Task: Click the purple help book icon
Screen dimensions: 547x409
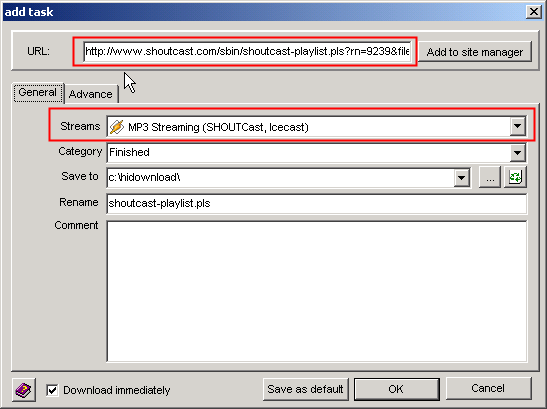Action: pos(23,390)
